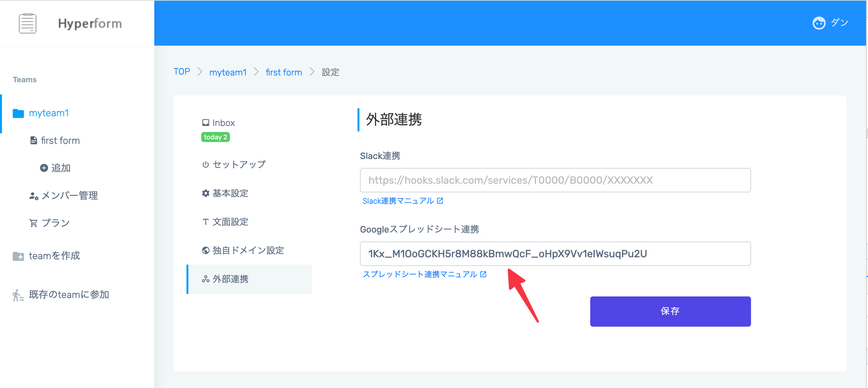Viewport: 868px width, 388px height.
Task: Focus the Googleスプレッドシート ID input field
Action: click(555, 254)
